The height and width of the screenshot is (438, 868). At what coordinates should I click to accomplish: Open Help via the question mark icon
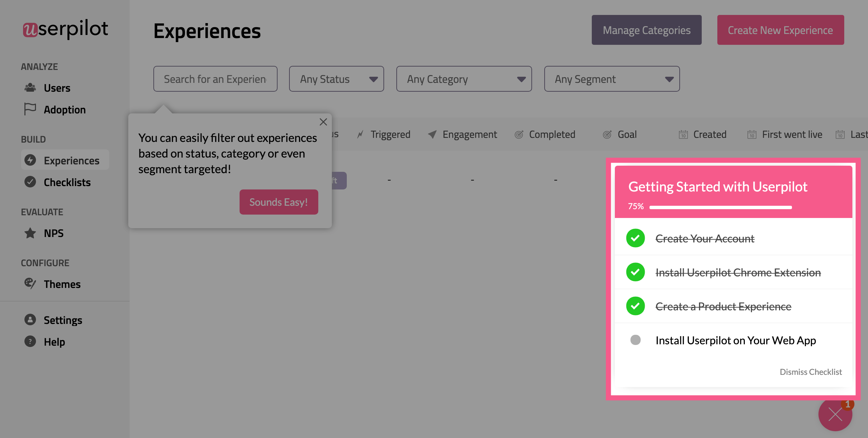30,342
